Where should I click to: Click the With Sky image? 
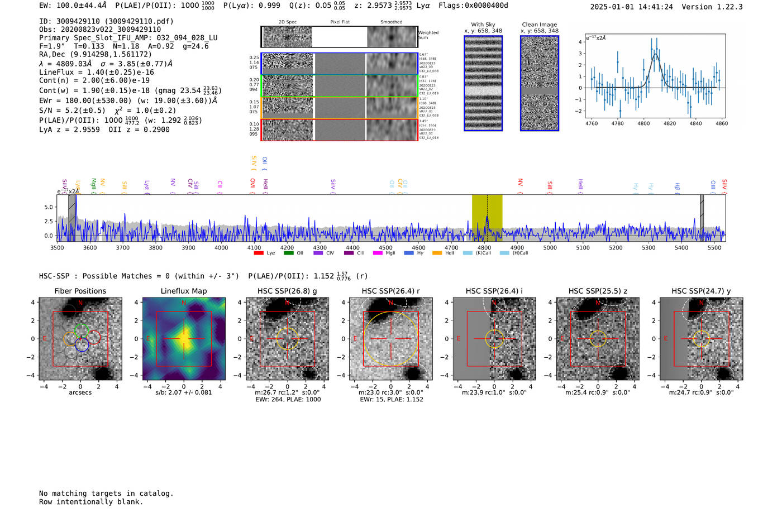tap(483, 83)
